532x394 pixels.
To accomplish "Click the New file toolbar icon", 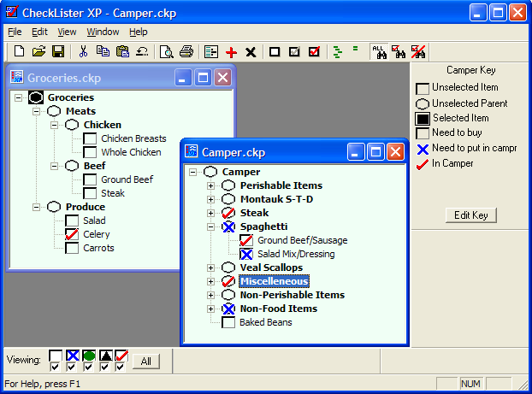I will pyautogui.click(x=20, y=51).
